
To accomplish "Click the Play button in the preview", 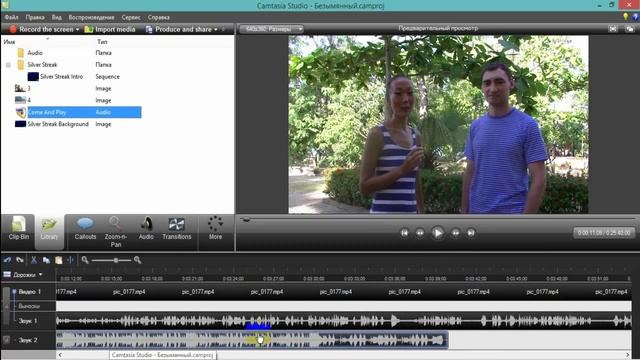I will tap(438, 233).
